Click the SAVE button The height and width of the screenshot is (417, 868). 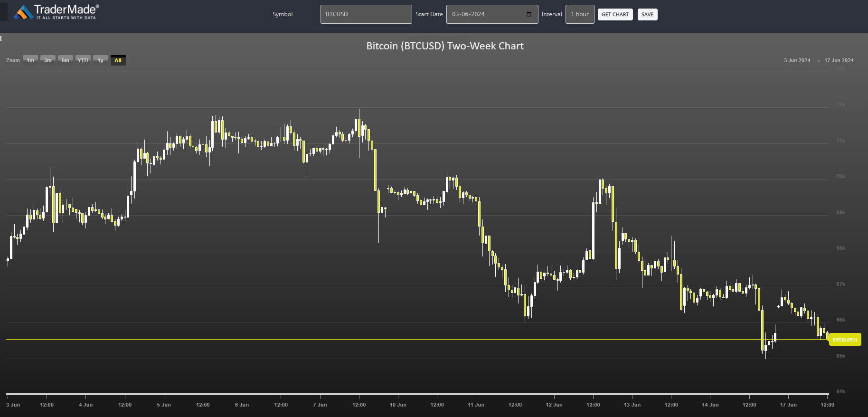click(647, 14)
